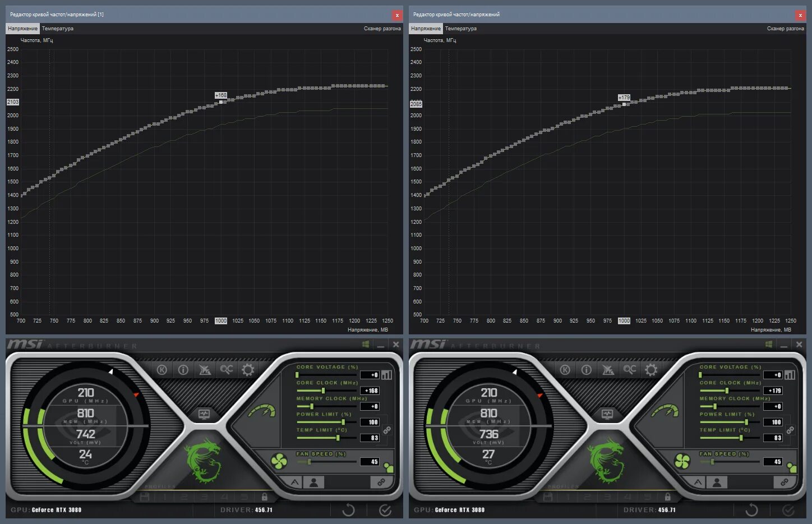Viewport: 812px width, 524px height.
Task: Click the save profile disk icon
Action: pos(145,497)
